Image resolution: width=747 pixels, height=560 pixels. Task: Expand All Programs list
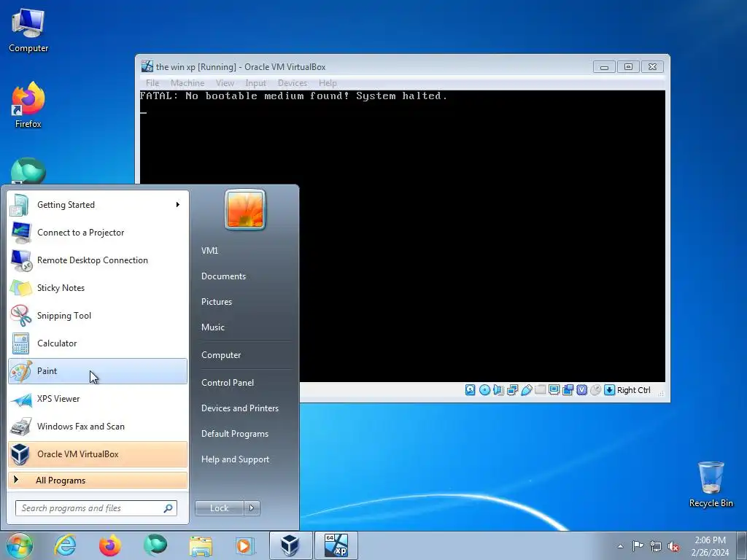(98, 481)
